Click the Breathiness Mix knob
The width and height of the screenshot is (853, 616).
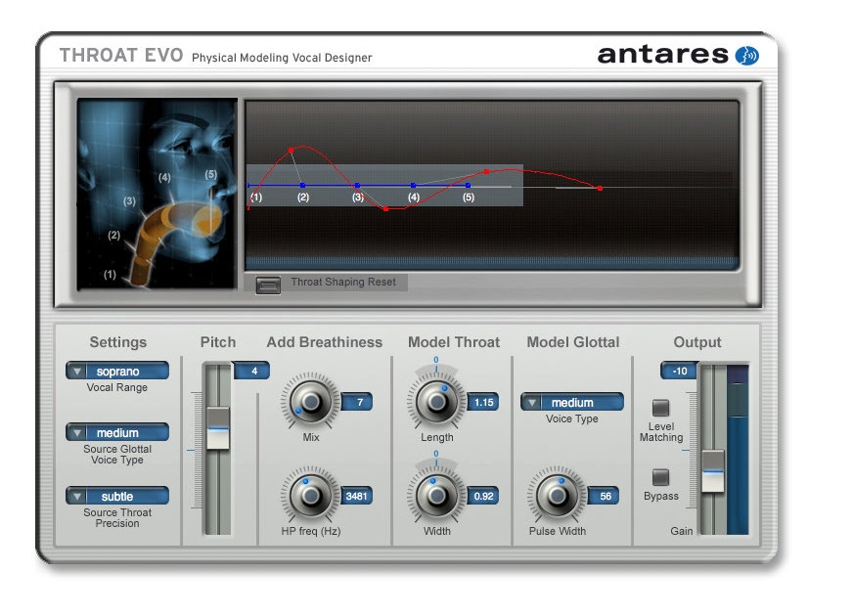pos(311,402)
